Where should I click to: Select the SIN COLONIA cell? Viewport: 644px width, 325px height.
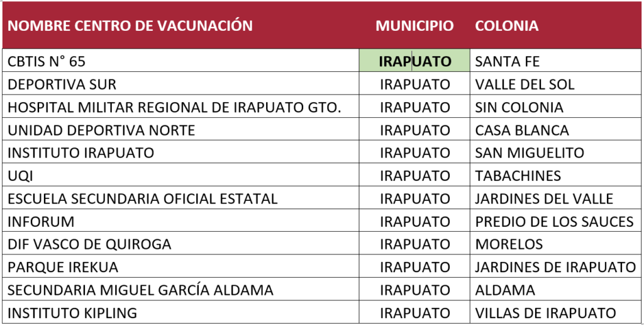(519, 107)
